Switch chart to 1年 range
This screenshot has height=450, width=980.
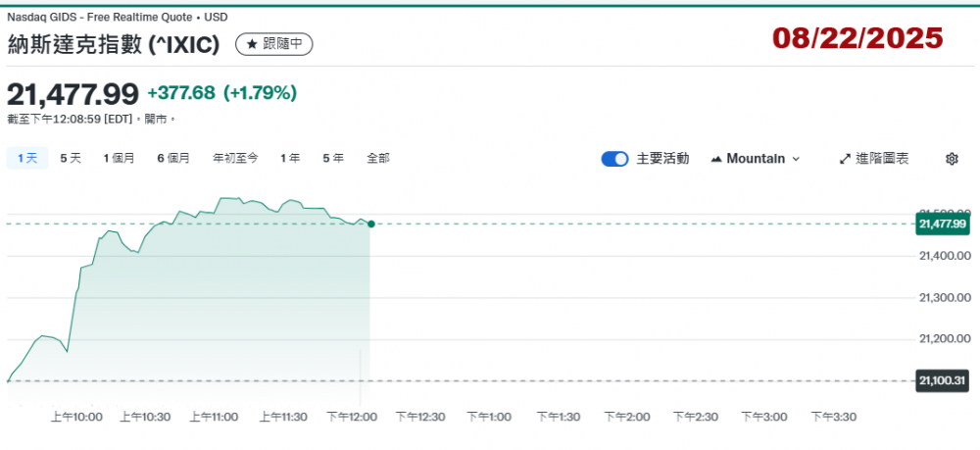point(290,158)
